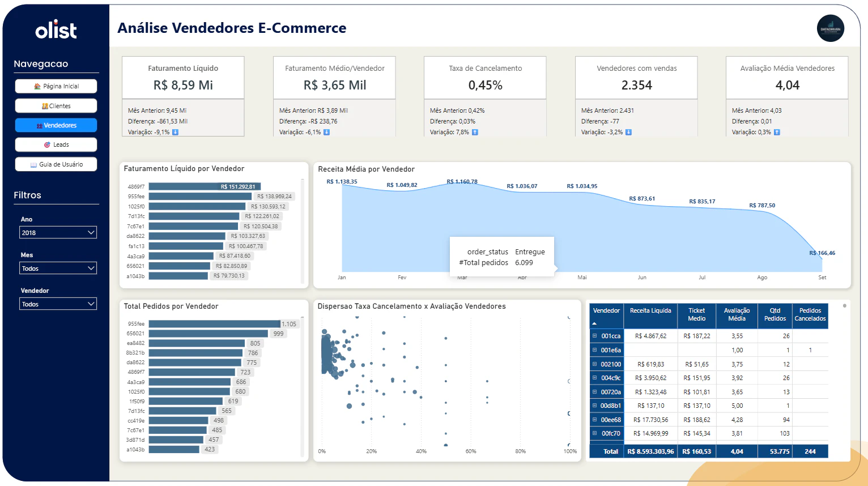
Task: Select the Vendedores navigation button
Action: [56, 125]
